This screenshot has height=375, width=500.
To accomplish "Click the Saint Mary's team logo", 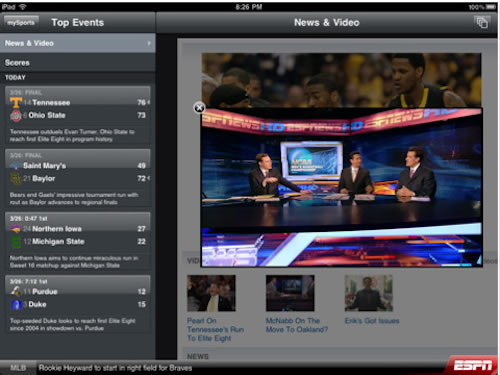I will click(x=16, y=166).
